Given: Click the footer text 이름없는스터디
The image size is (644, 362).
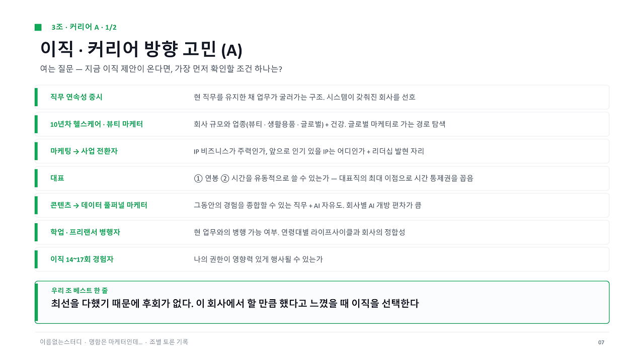Looking at the screenshot, I should [61, 342].
